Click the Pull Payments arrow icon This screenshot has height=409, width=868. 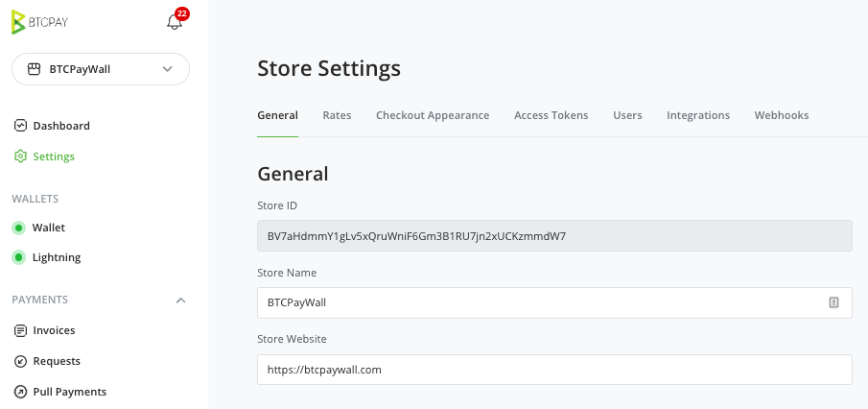[20, 392]
